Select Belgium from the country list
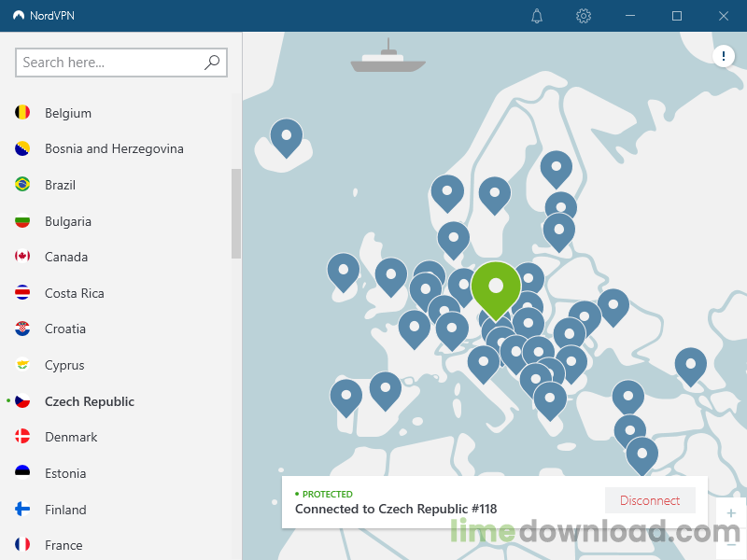The image size is (747, 560). coord(68,113)
